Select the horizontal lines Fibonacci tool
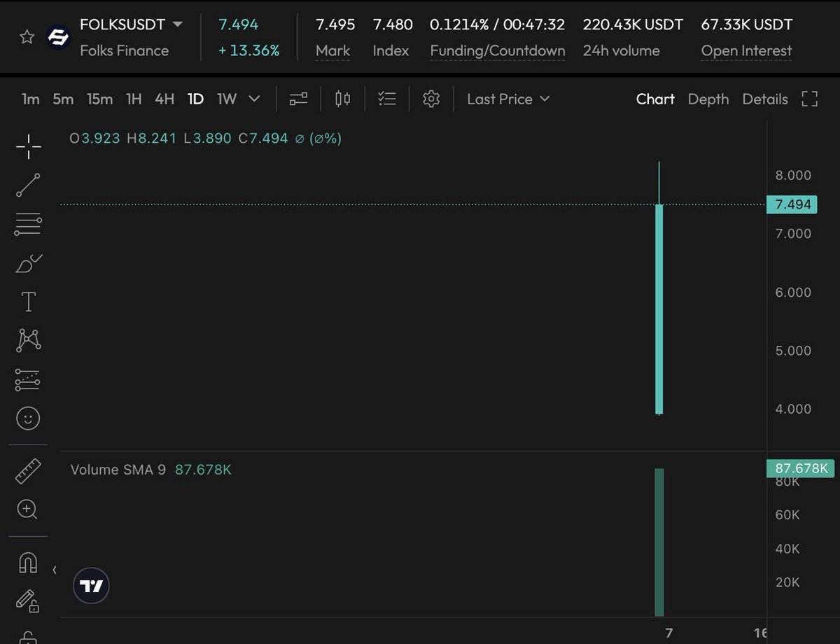Viewport: 840px width, 644px height. pos(28,225)
